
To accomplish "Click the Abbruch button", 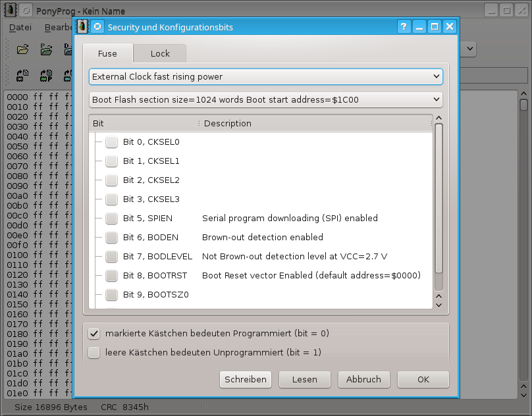I will 363,379.
